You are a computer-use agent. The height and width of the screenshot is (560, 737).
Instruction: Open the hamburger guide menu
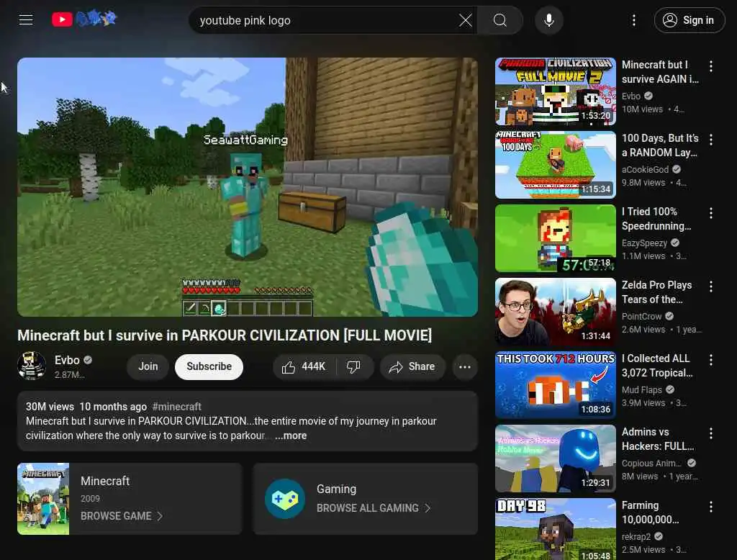[x=26, y=19]
